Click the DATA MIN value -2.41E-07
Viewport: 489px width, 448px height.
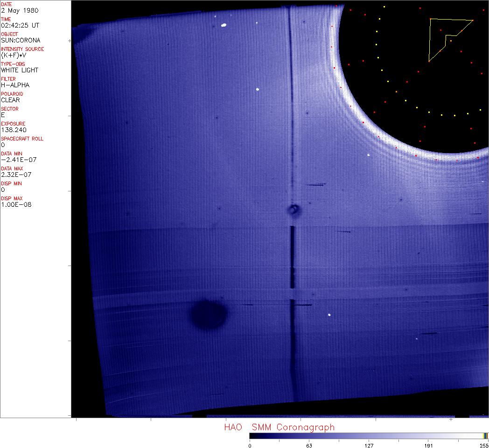pos(19,160)
